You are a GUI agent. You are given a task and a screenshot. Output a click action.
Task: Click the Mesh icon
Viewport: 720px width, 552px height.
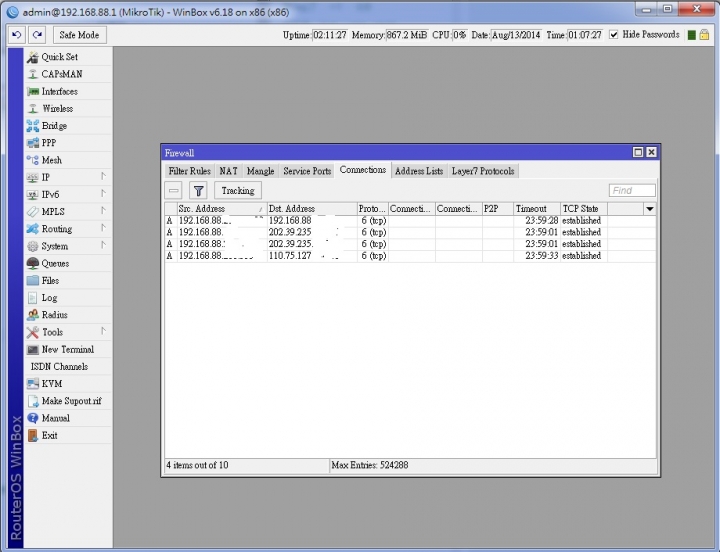(33, 160)
